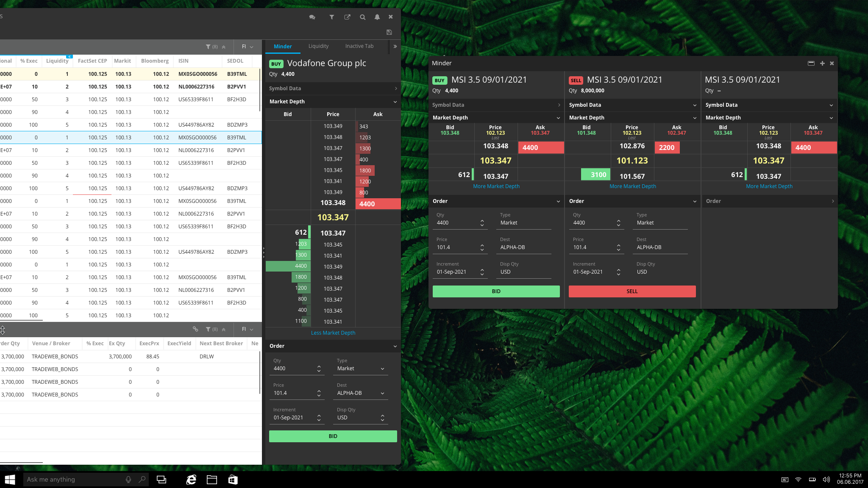Image resolution: width=868 pixels, height=488 pixels.
Task: Open Internet Explorer from taskbar
Action: click(191, 480)
